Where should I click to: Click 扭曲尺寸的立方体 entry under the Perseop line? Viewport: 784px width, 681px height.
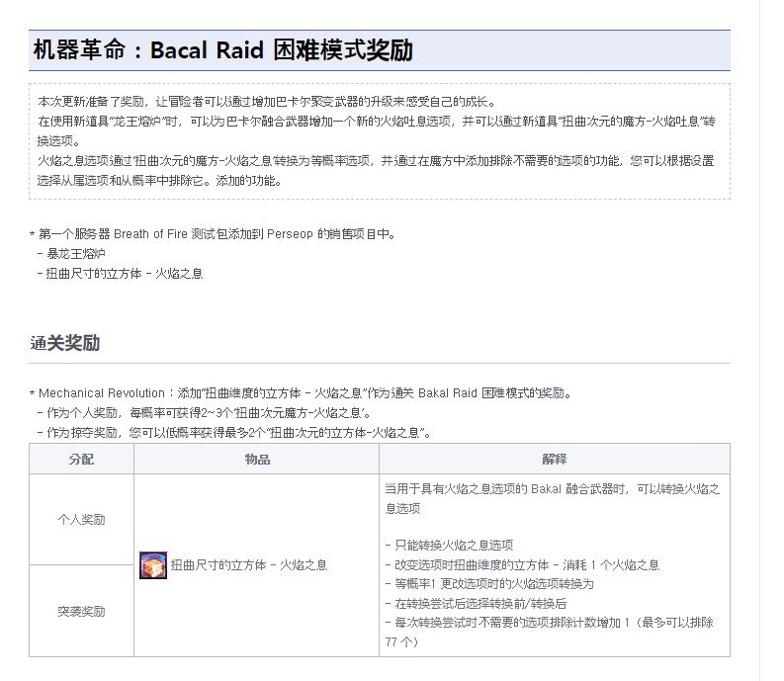[123, 273]
